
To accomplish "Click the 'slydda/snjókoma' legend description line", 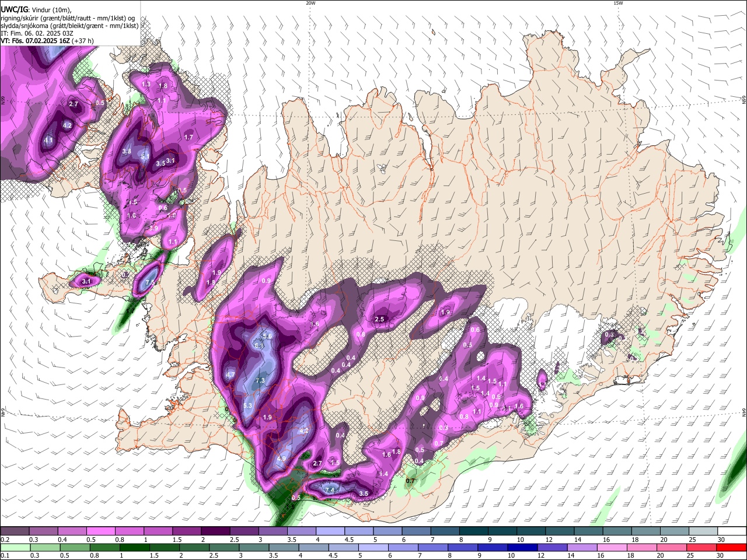I will [69, 26].
